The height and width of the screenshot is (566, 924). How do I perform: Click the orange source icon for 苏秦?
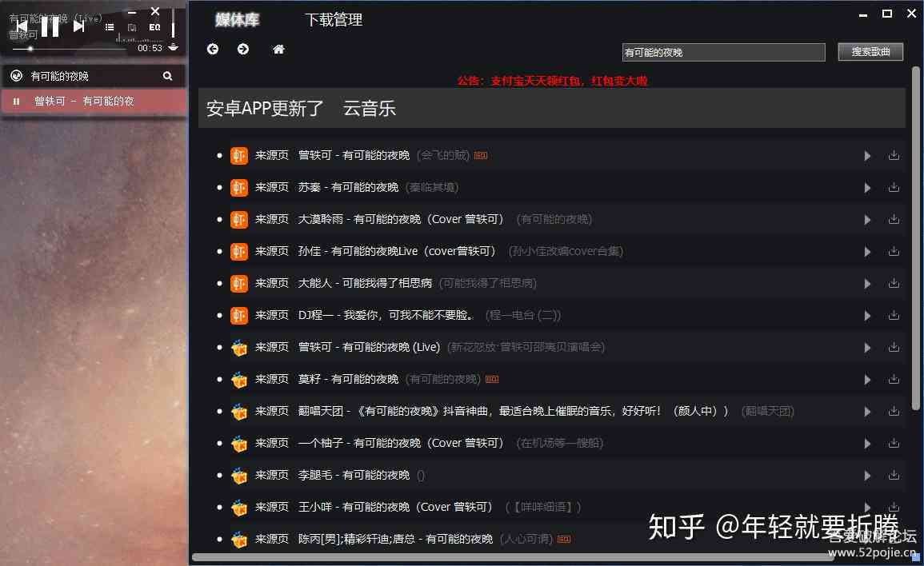coord(238,187)
